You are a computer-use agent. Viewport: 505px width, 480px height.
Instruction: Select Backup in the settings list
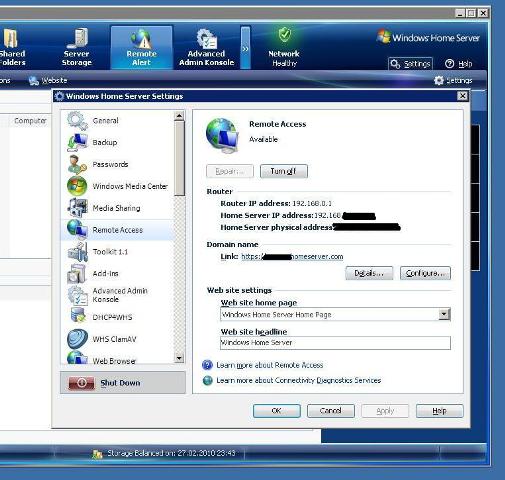[x=118, y=142]
